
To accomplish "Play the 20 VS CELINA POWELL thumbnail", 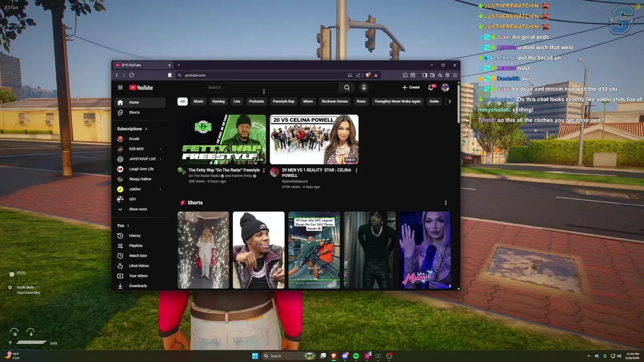I will click(x=314, y=140).
